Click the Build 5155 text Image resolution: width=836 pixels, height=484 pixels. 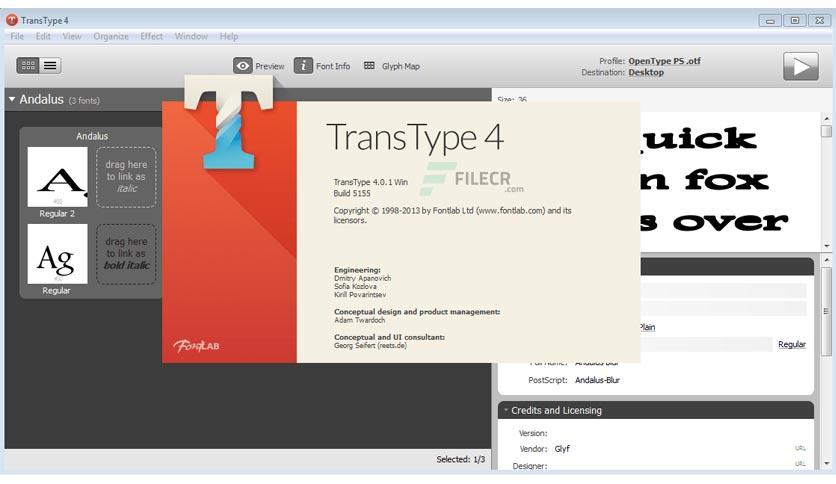pos(352,193)
